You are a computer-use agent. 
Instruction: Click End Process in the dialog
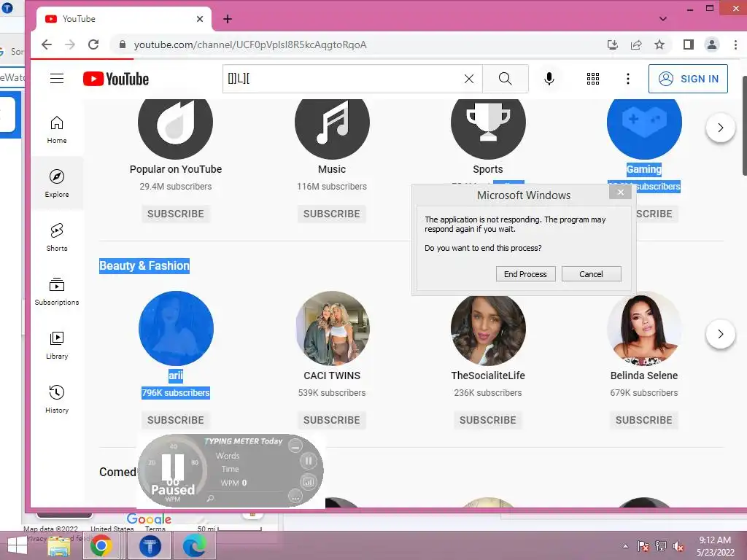coord(525,274)
